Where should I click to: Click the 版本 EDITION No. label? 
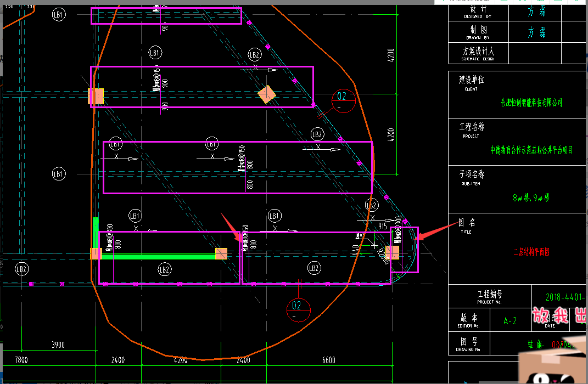[x=469, y=321]
